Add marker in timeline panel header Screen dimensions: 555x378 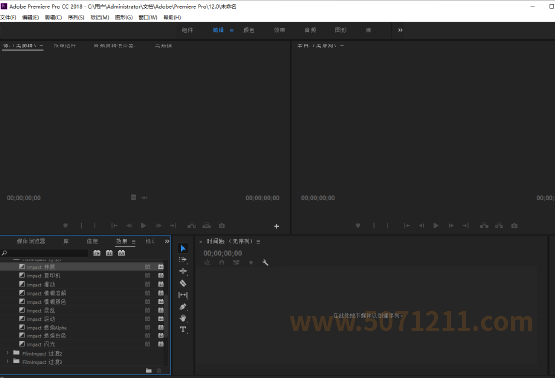251,263
